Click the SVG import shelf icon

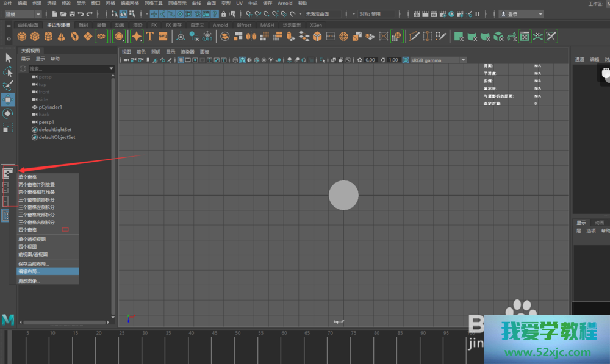pos(162,37)
